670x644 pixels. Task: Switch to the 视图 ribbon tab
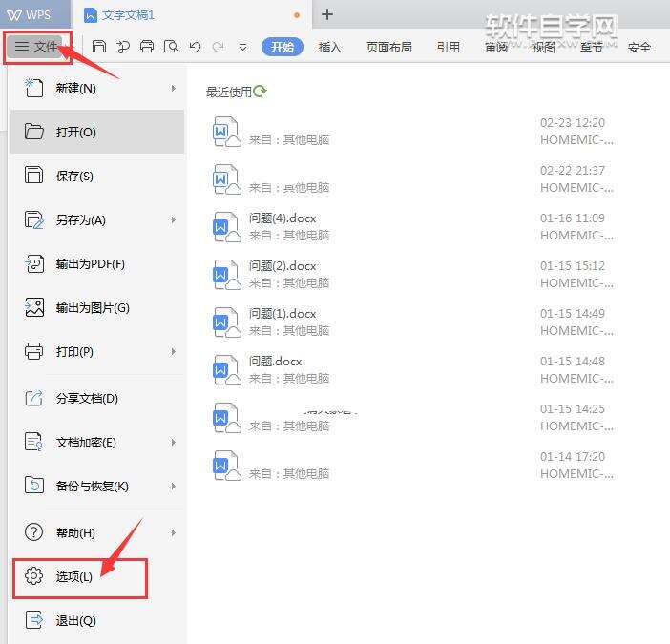[x=543, y=47]
